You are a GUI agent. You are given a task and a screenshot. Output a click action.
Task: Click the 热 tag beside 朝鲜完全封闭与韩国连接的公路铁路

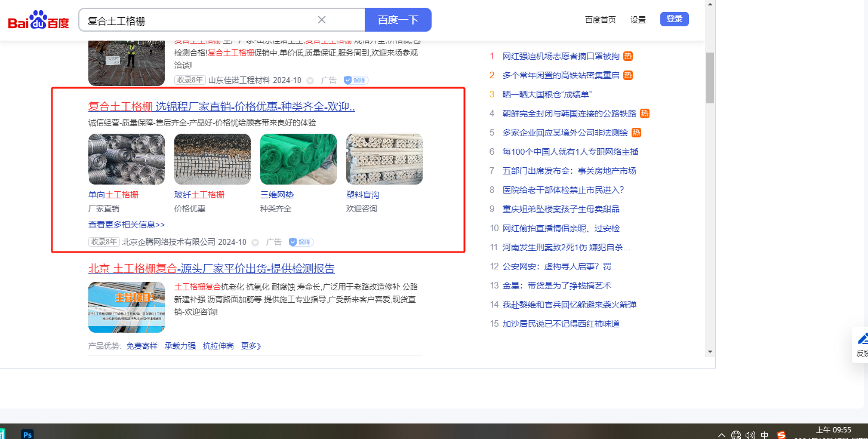coord(645,113)
